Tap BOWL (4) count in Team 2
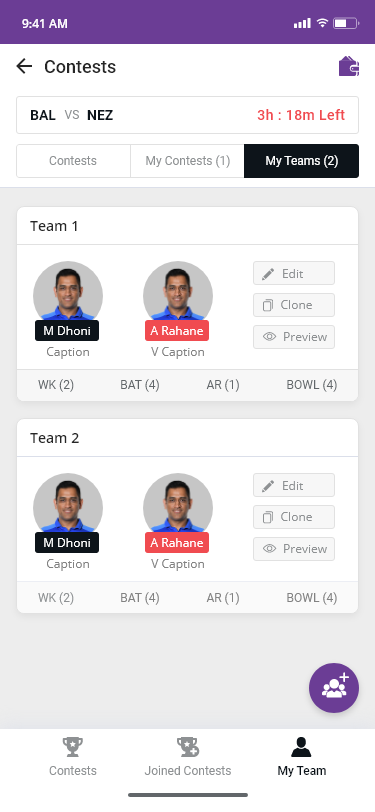Image resolution: width=375 pixels, height=812 pixels. (312, 598)
